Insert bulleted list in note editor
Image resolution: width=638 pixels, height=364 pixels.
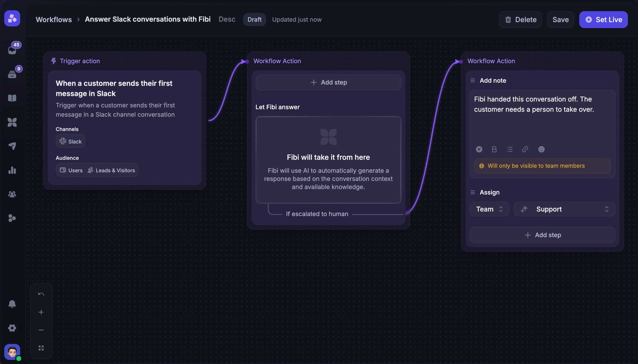tap(510, 149)
